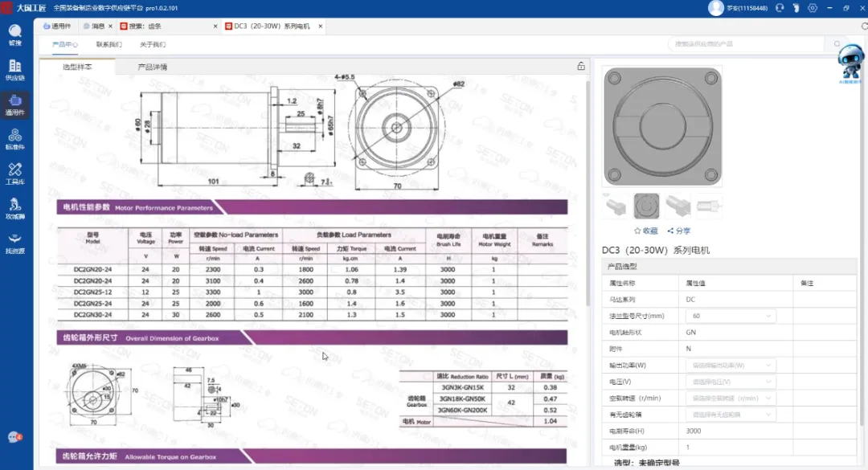The width and height of the screenshot is (868, 470).
Task: Expand the 空载转速 (r/min) dropdown
Action: (730, 398)
